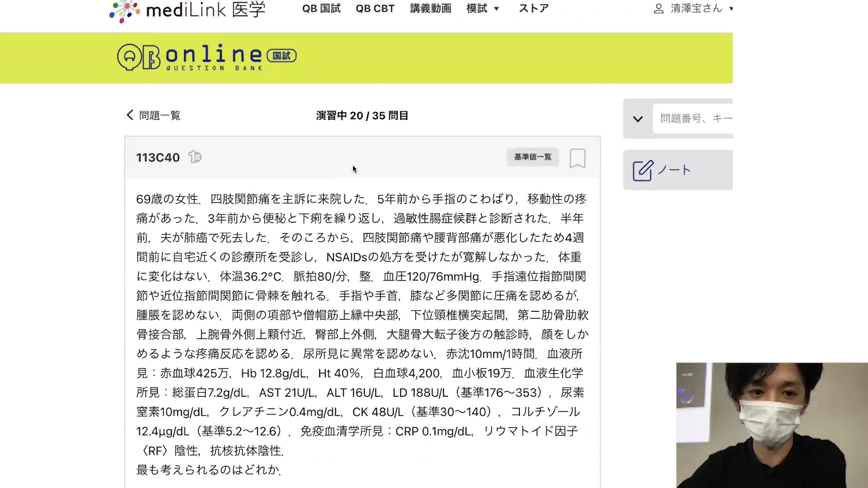The height and width of the screenshot is (488, 868).
Task: Click the first-attempt badge beside 113C40
Action: coord(195,157)
